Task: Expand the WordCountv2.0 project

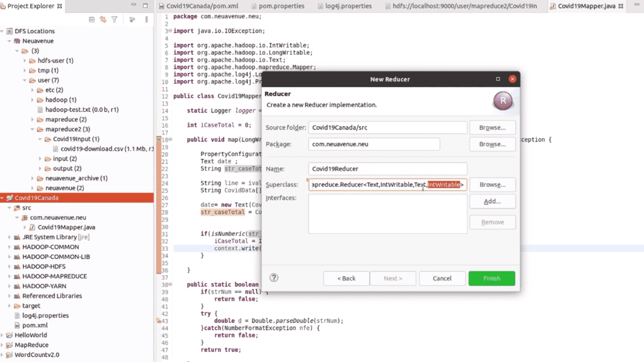Action: click(3, 355)
